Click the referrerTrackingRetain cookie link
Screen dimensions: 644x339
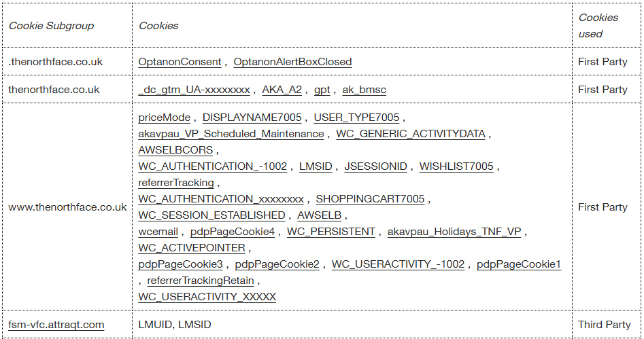coord(201,281)
